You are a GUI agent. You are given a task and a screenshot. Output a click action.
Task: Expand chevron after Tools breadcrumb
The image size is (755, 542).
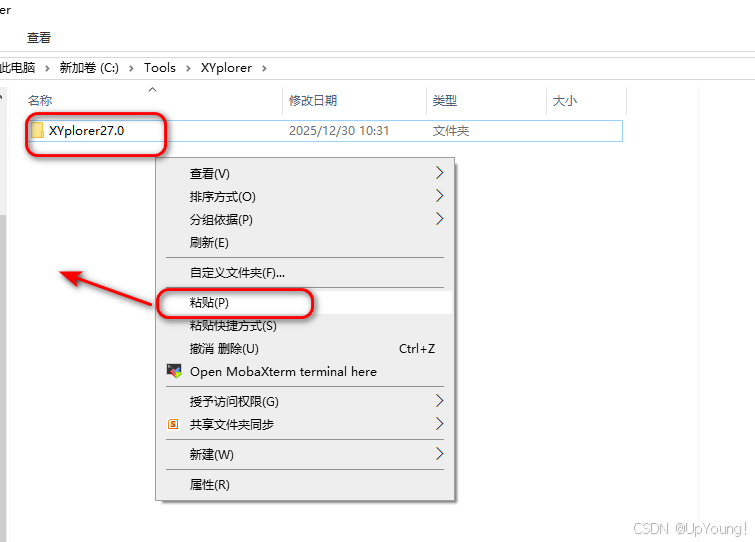[x=188, y=68]
